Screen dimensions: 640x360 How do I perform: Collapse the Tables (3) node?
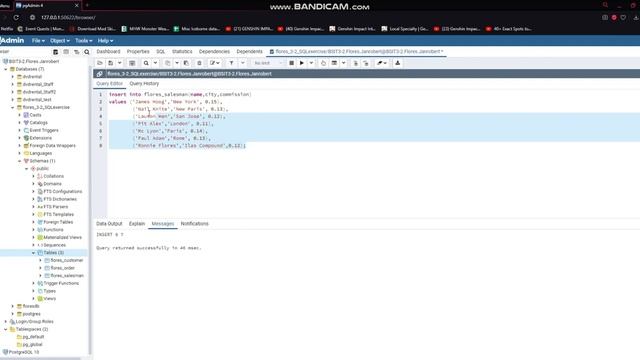33,253
